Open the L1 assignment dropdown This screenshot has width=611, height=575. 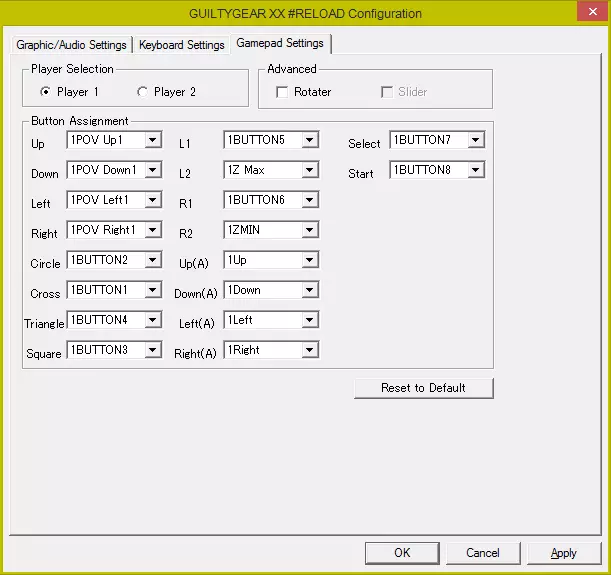point(271,140)
